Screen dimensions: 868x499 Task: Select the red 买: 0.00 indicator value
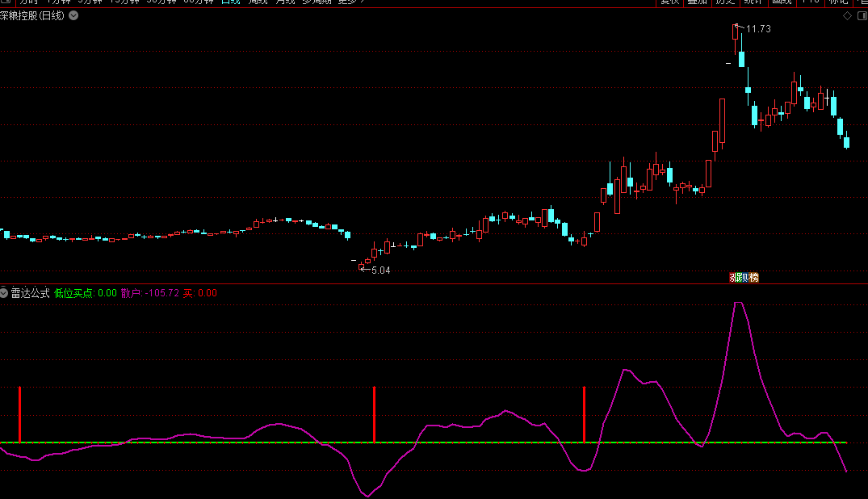pos(199,293)
